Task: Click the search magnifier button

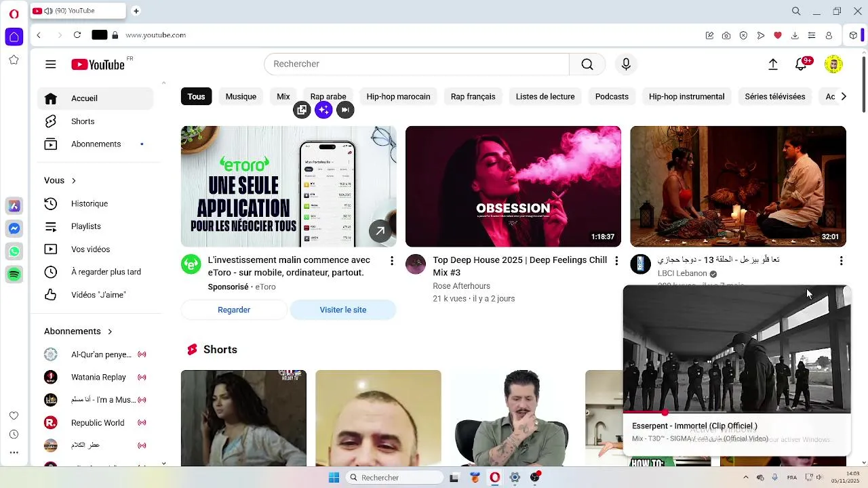Action: click(587, 64)
